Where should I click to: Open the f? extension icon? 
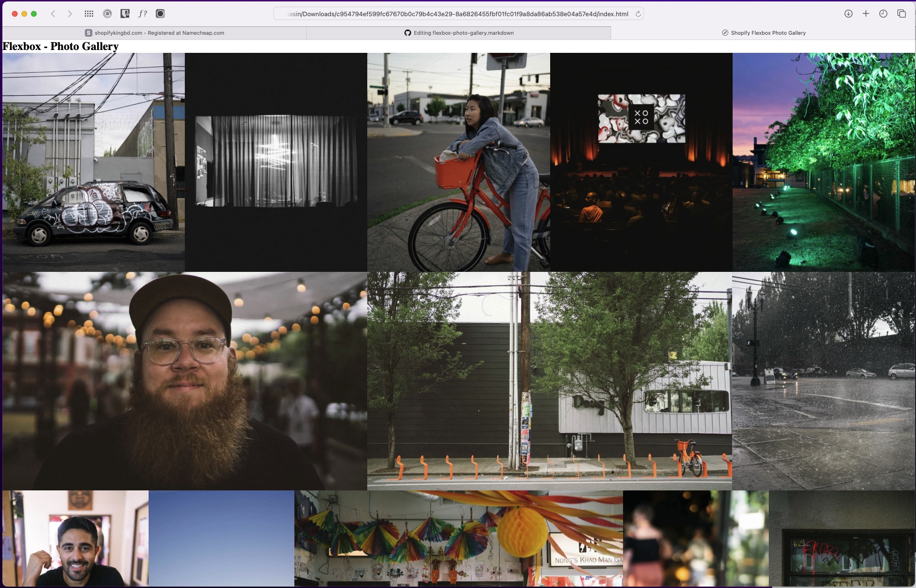coord(142,14)
